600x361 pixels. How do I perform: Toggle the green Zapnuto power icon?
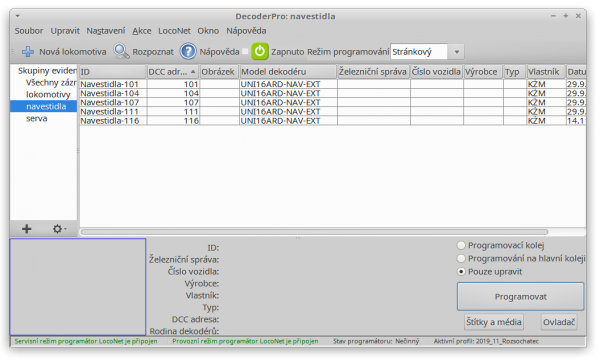(x=260, y=51)
